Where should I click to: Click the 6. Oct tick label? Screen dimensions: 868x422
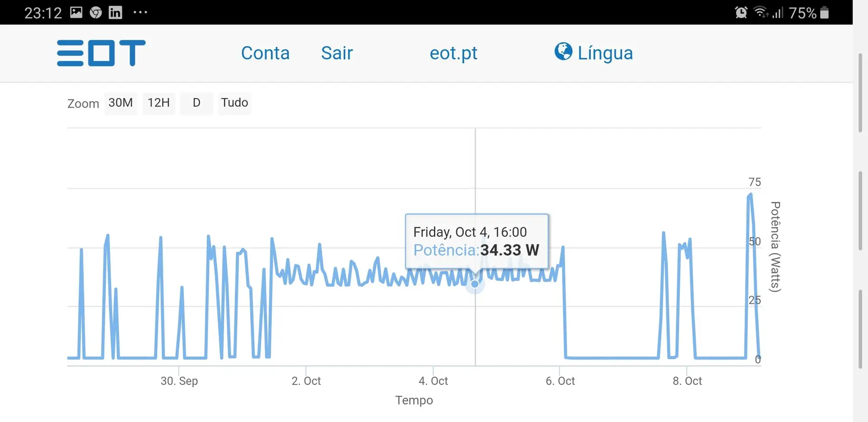560,381
